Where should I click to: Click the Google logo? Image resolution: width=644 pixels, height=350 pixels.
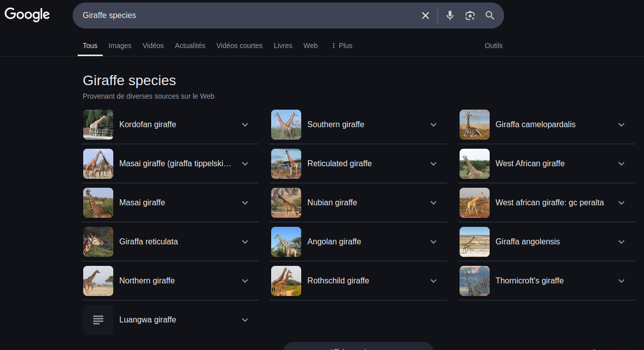[27, 15]
